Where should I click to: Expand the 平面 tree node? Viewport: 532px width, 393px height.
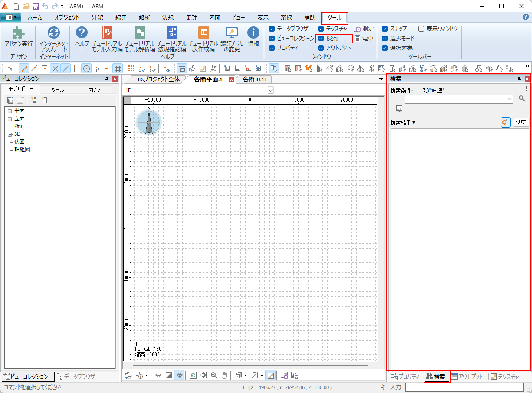9,111
